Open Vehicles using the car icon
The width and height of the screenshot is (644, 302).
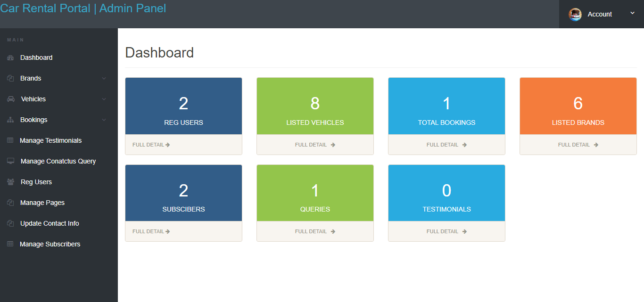tap(10, 99)
